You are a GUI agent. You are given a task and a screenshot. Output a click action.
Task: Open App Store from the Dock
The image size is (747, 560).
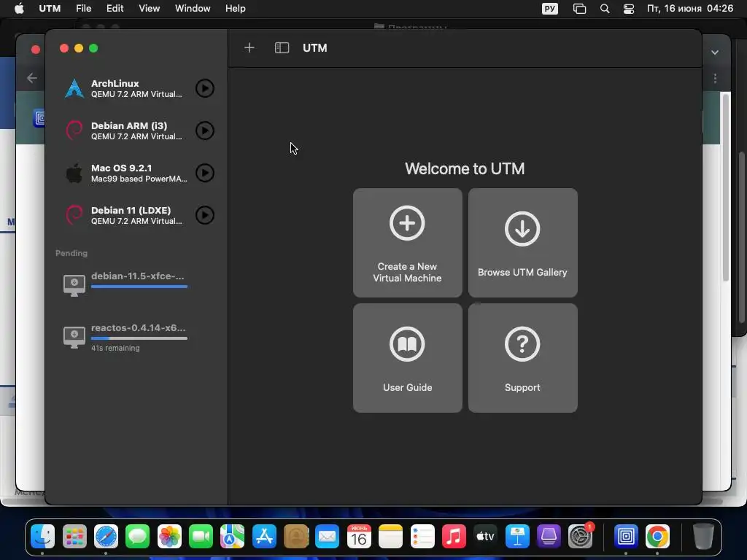264,537
